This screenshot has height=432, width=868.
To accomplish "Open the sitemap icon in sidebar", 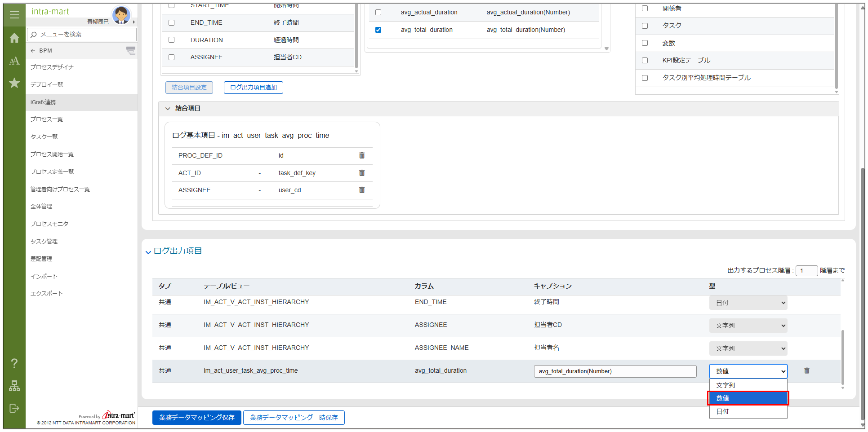I will coord(14,386).
